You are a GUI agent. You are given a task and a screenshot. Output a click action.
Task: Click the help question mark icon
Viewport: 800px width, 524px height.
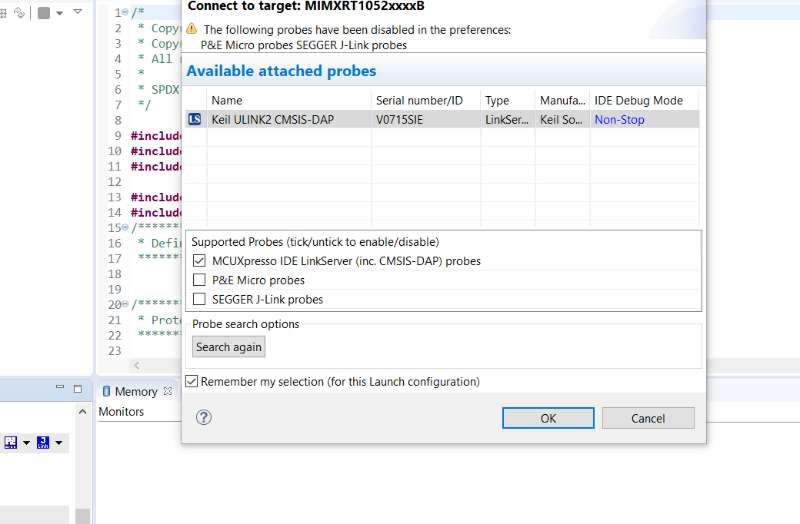click(204, 418)
